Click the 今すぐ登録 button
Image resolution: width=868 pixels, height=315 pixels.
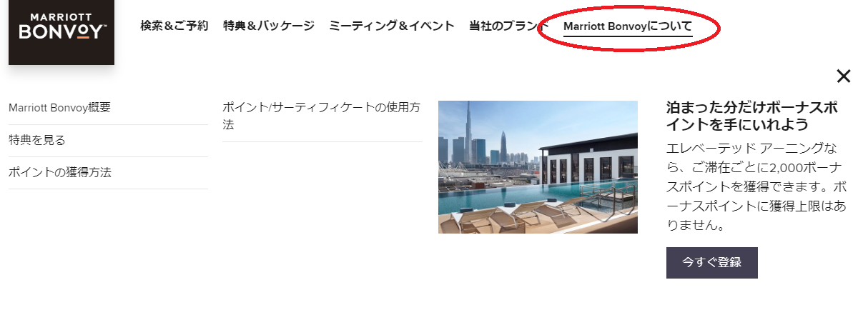(711, 262)
